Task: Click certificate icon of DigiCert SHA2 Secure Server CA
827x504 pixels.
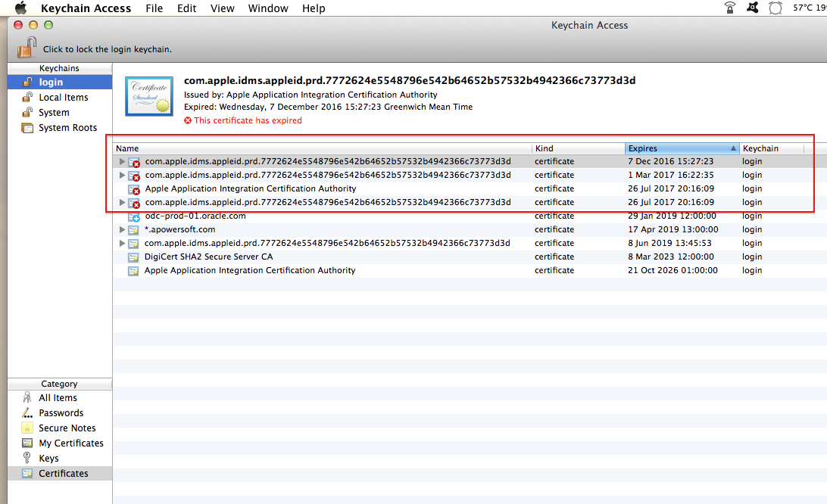Action: point(133,257)
